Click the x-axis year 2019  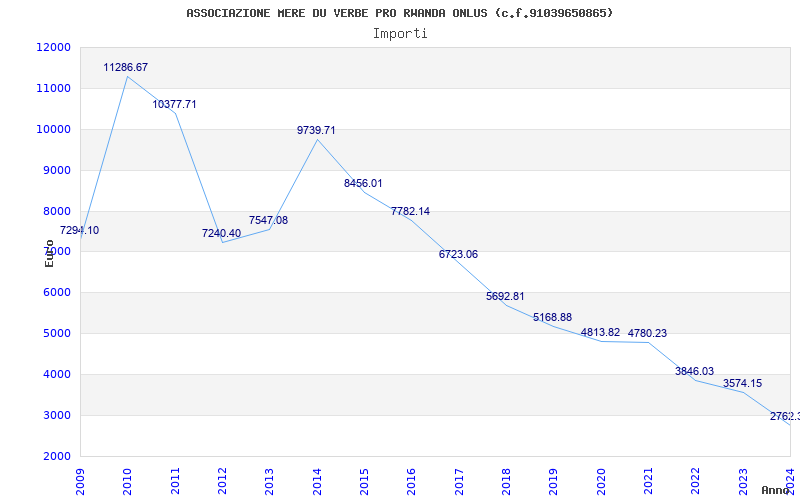pos(554,482)
